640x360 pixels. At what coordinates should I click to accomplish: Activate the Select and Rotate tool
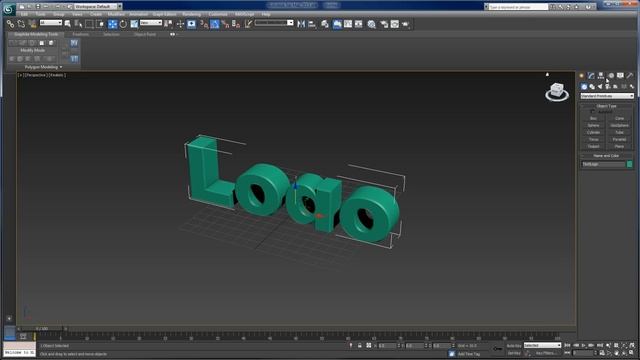[x=123, y=24]
